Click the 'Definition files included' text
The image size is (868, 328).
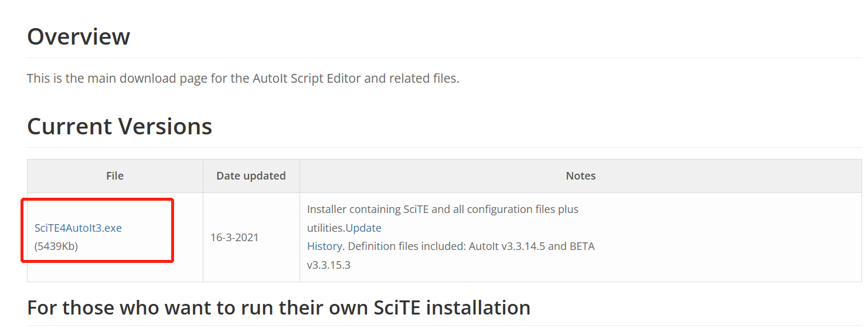pyautogui.click(x=406, y=246)
